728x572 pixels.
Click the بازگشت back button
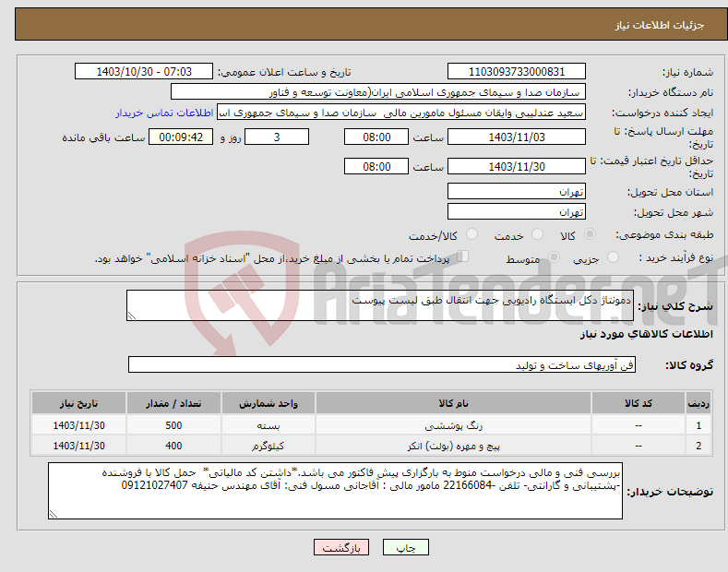point(341,548)
